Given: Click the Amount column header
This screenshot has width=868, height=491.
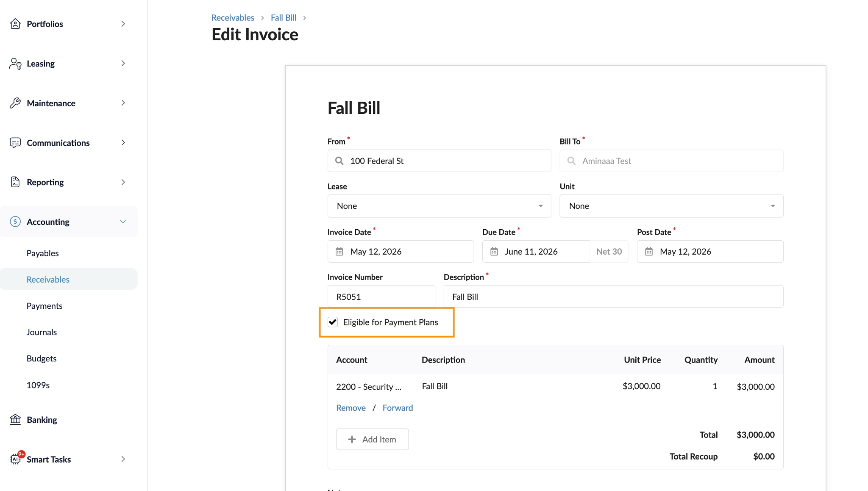Looking at the screenshot, I should coord(759,360).
